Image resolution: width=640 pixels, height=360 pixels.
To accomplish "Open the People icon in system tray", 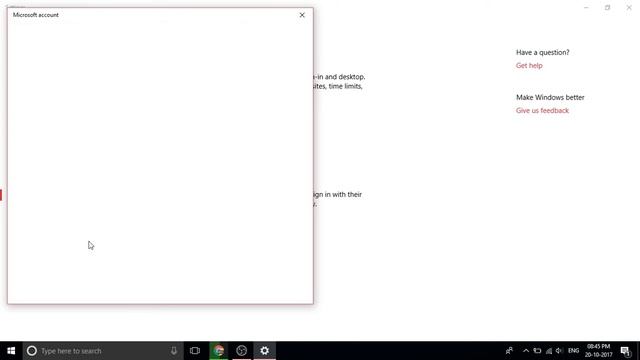I will tap(509, 351).
